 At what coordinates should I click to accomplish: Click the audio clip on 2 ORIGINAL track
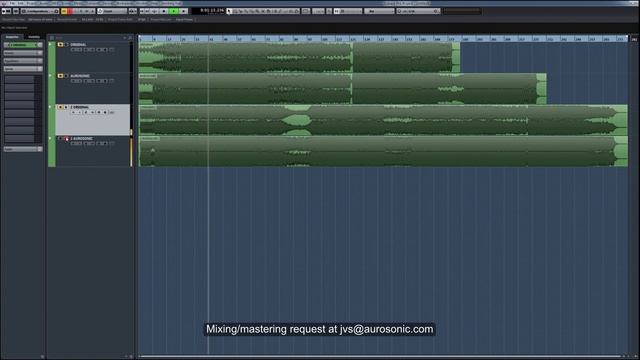coord(383,120)
